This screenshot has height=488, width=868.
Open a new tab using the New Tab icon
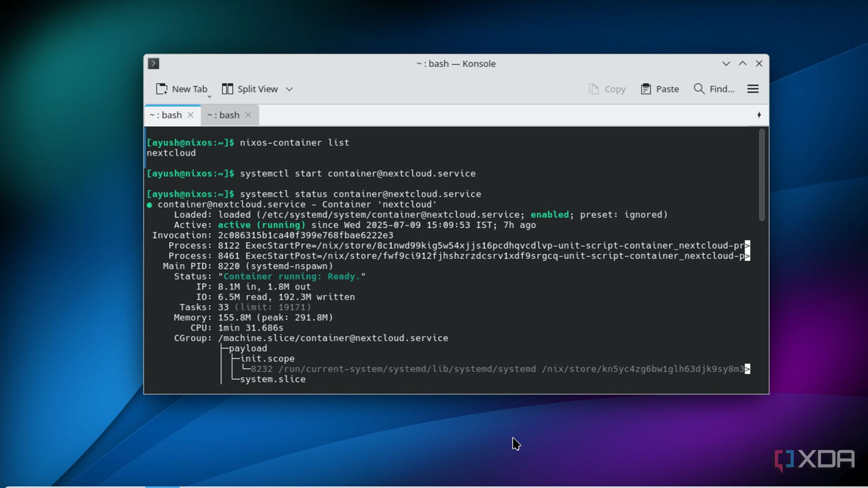(x=162, y=89)
